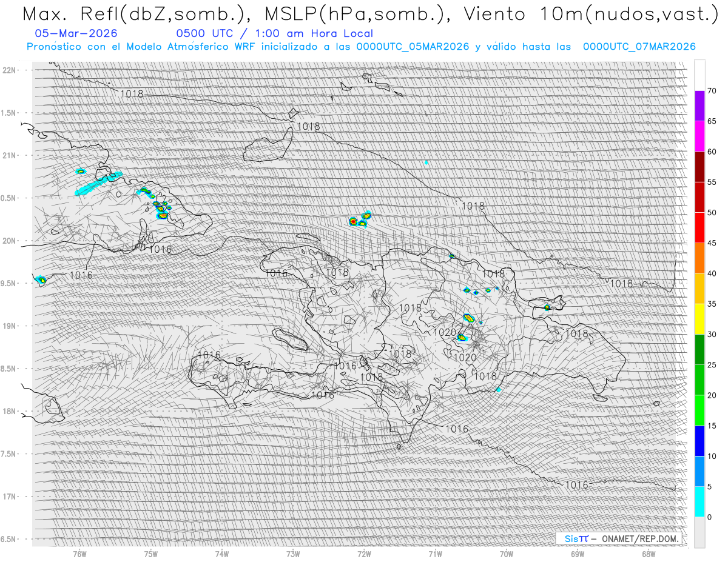Click the legend value '70'

point(712,91)
